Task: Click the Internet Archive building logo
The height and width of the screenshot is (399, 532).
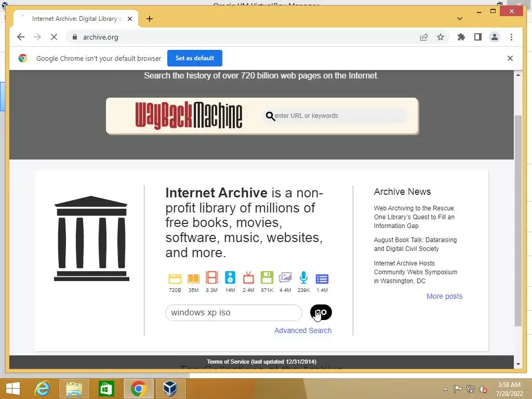Action: click(x=91, y=238)
